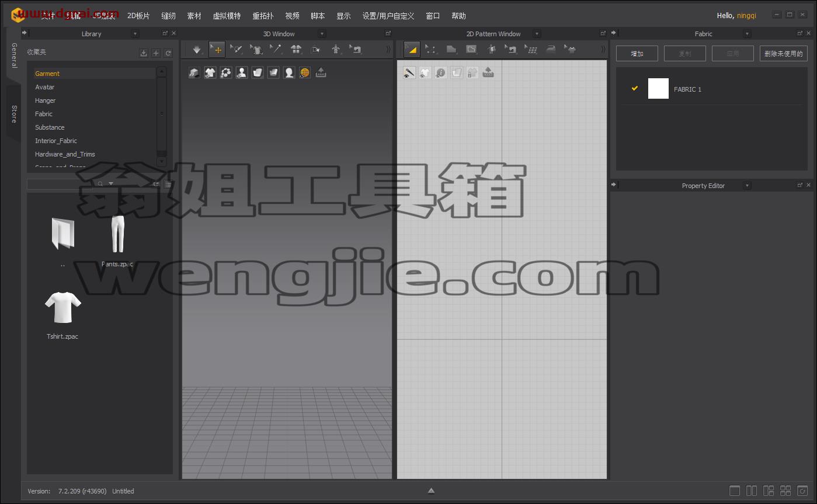Screen dimensions: 817x504
Task: Click the Simulate down-arrow tool in 3D toolbar
Action: 197,50
